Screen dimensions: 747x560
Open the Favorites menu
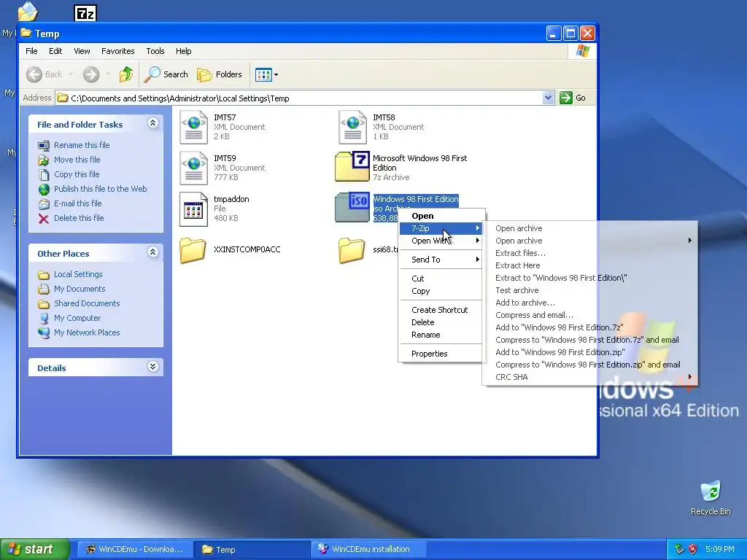click(x=117, y=51)
